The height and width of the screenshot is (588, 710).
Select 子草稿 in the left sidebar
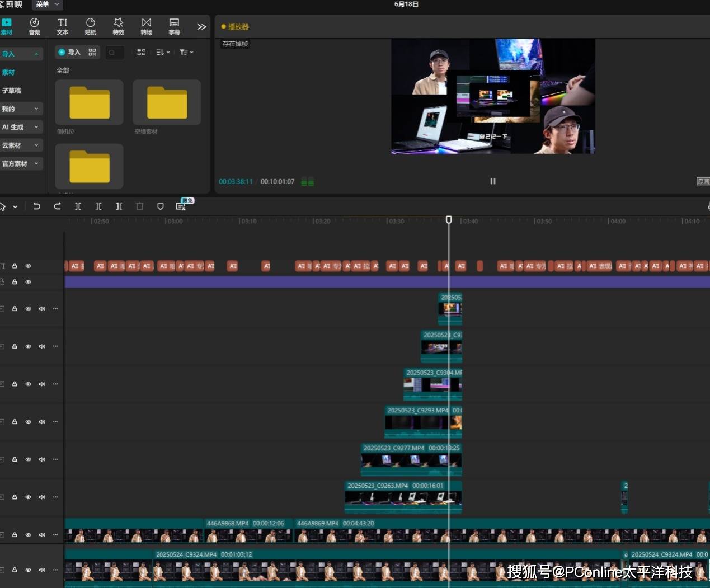click(12, 91)
